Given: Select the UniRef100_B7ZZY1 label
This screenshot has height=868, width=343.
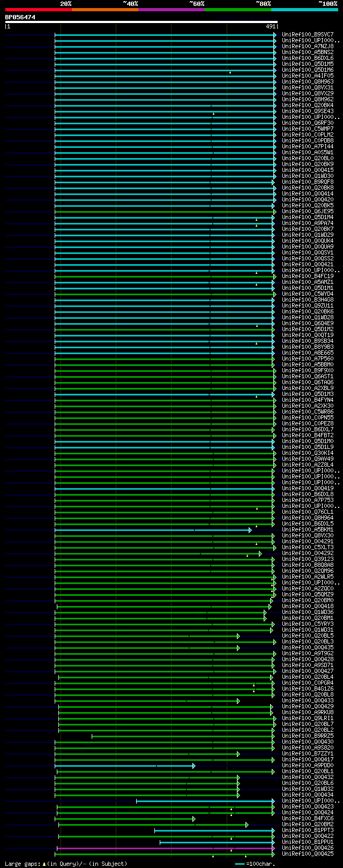Looking at the screenshot, I should click(x=308, y=754).
